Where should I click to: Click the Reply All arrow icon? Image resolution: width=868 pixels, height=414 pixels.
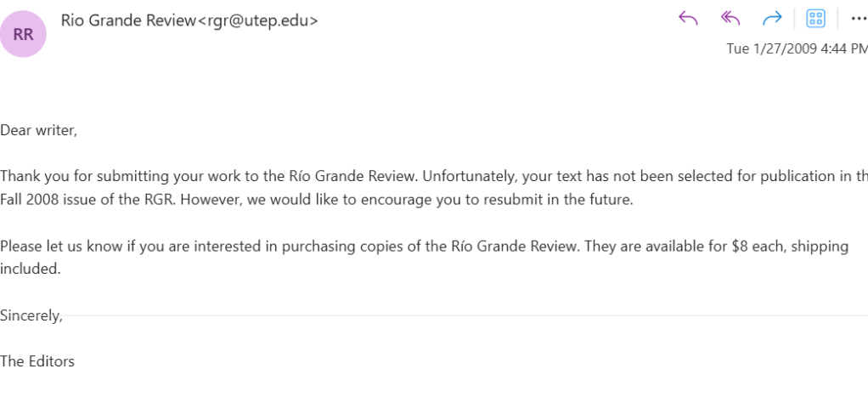pyautogui.click(x=730, y=19)
